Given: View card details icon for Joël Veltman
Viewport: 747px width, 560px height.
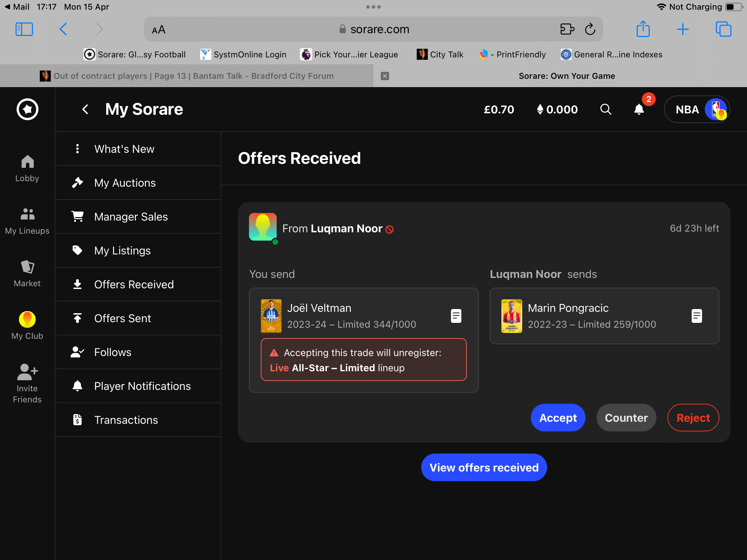Looking at the screenshot, I should coord(456,316).
